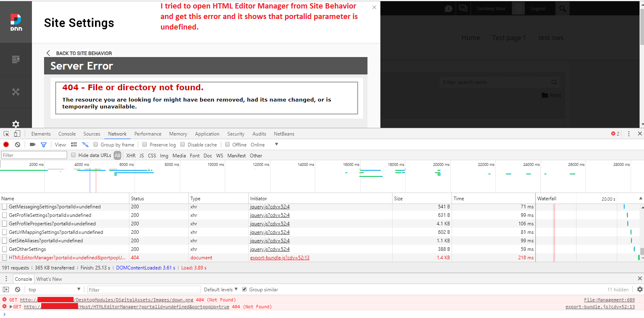This screenshot has height=318, width=644.
Task: Switch to the Console tab
Action: click(x=67, y=134)
